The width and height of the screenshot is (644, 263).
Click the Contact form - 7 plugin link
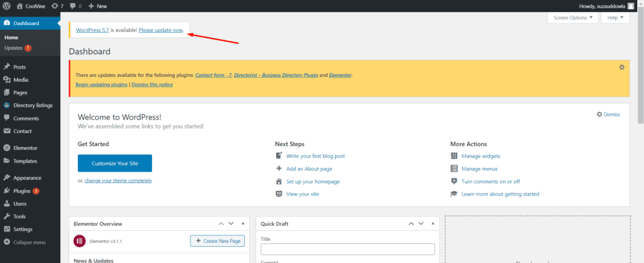(x=214, y=76)
